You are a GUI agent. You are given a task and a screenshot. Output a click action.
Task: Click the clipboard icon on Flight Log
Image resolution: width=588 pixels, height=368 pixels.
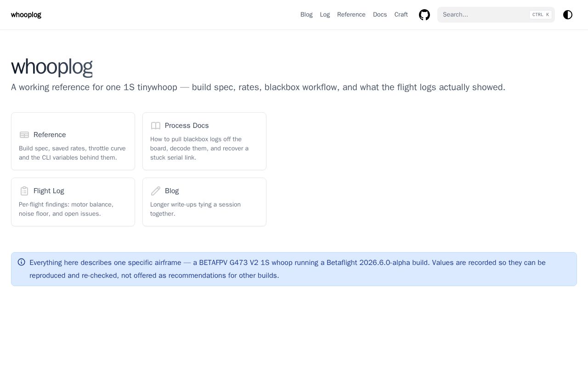(x=24, y=191)
